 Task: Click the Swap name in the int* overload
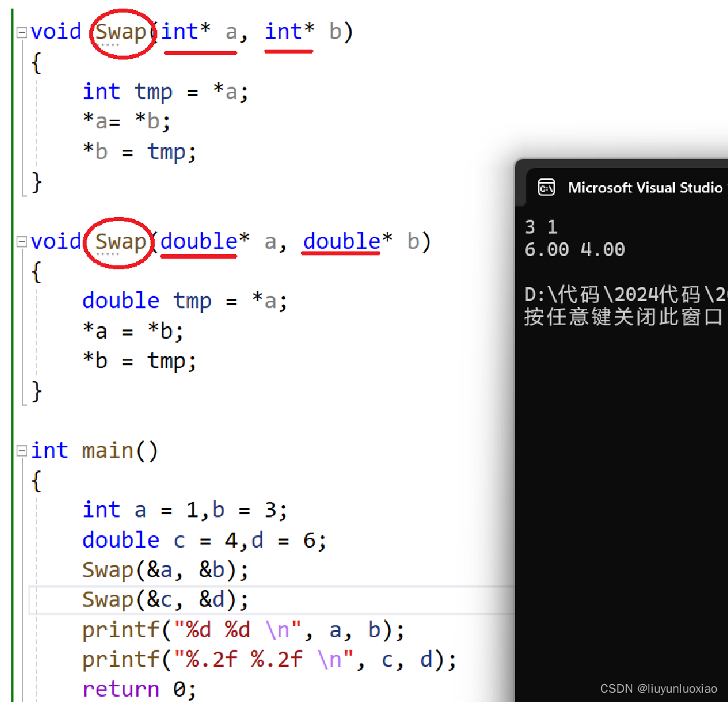[x=121, y=32]
